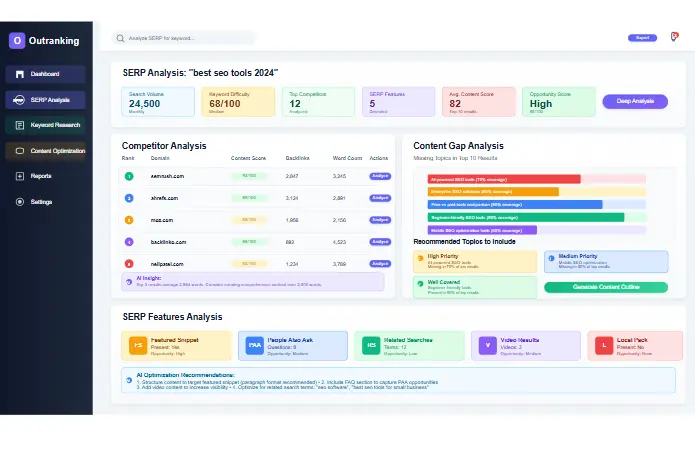The height and width of the screenshot is (454, 695).
Task: Click the semrush.com domain text
Action: tap(167, 176)
